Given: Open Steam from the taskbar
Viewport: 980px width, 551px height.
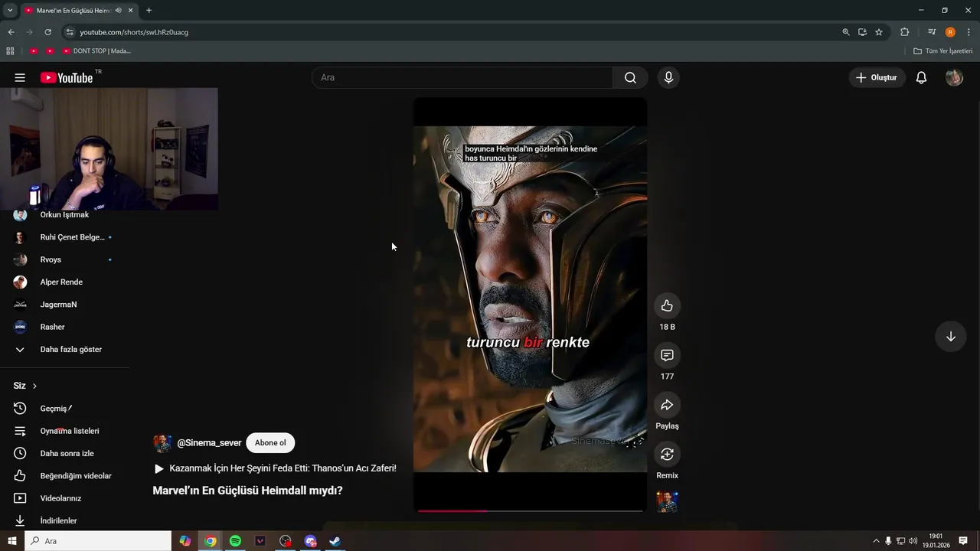Looking at the screenshot, I should [335, 541].
